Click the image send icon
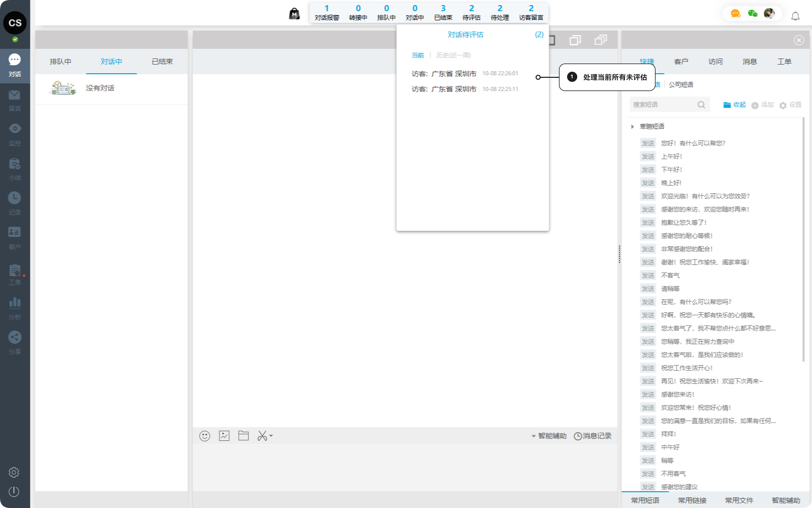 click(x=224, y=436)
